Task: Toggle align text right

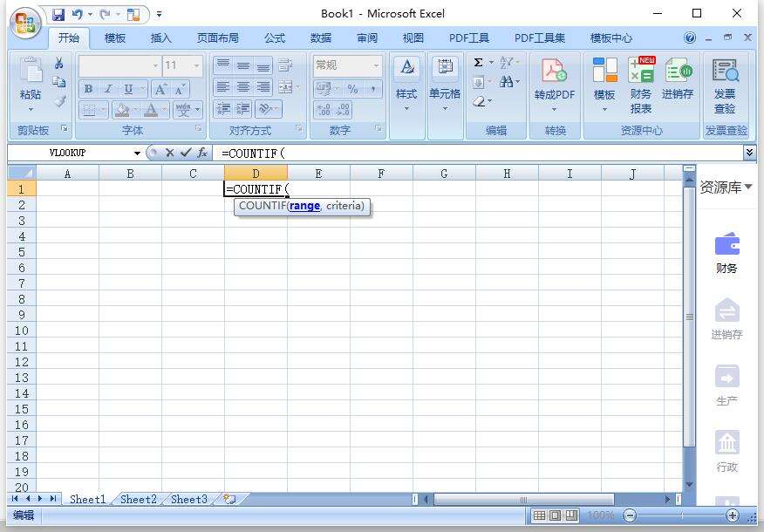Action: (263, 88)
